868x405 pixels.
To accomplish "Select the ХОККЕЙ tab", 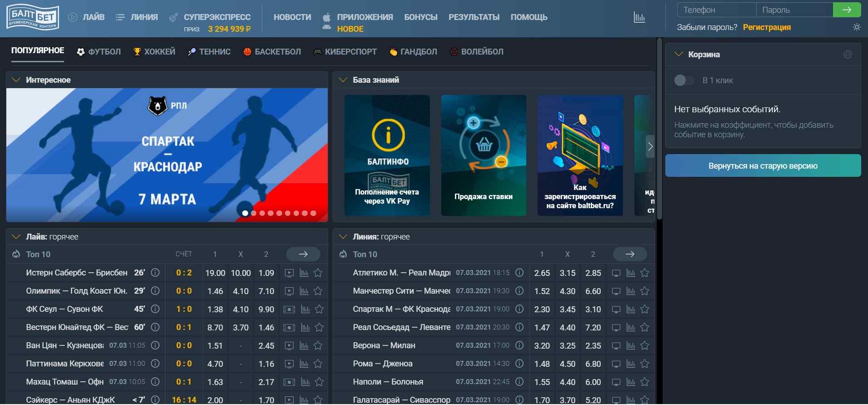I will (154, 52).
